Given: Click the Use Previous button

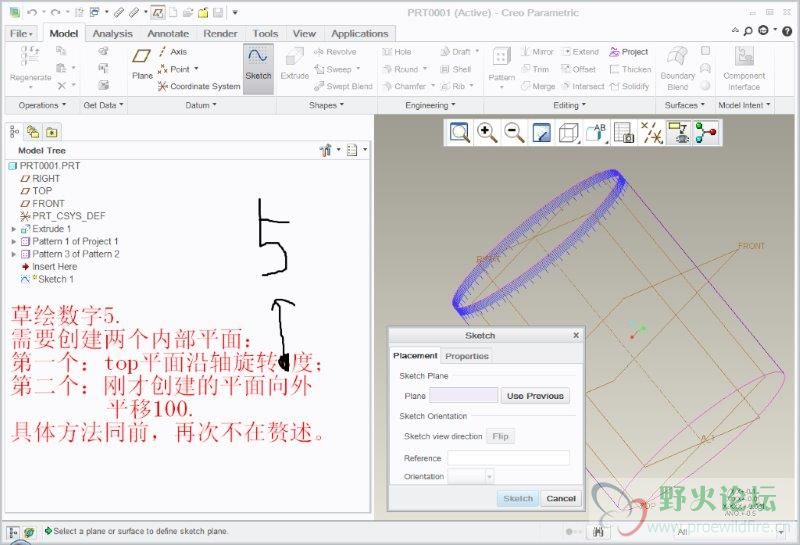Looking at the screenshot, I should pos(535,395).
